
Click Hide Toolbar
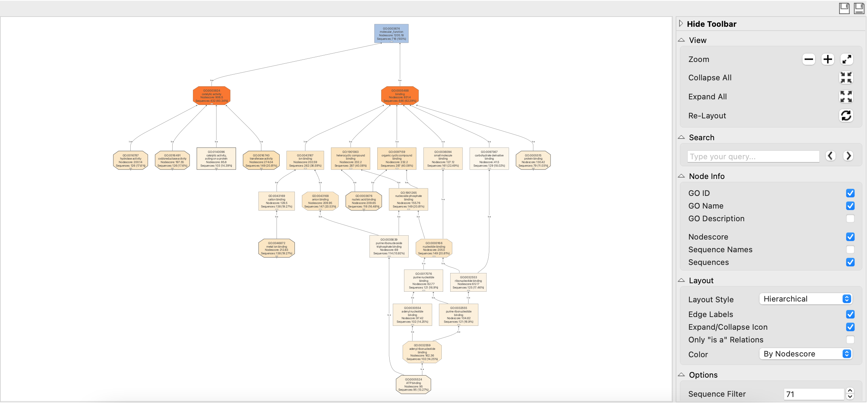(x=711, y=24)
